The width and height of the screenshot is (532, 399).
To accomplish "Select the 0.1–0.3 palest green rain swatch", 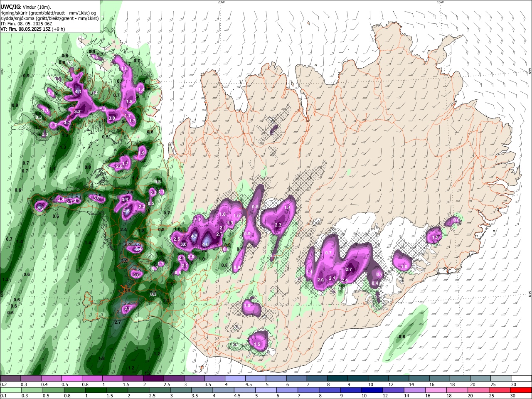I will [10, 390].
